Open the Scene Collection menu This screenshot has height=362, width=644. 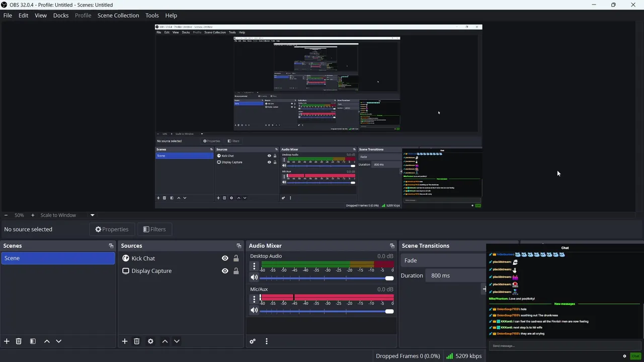(x=118, y=16)
